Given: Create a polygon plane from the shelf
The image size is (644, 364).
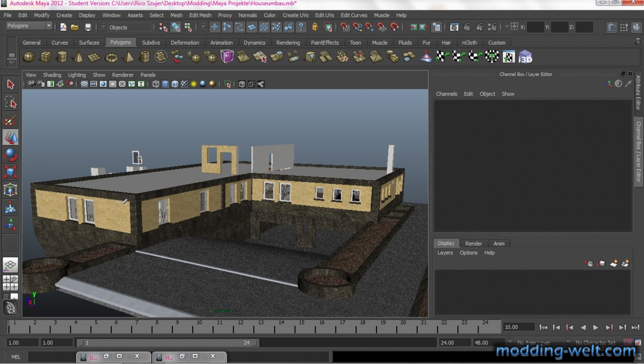Looking at the screenshot, I should pos(94,57).
